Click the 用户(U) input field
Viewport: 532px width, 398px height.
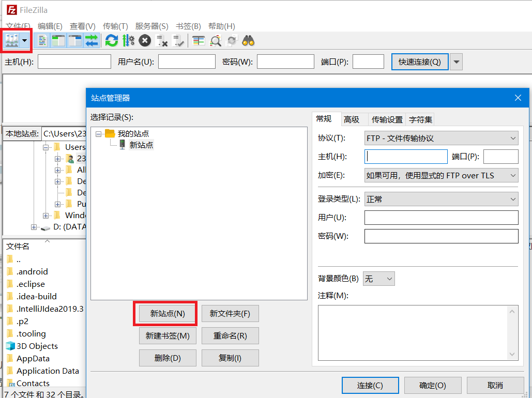441,218
